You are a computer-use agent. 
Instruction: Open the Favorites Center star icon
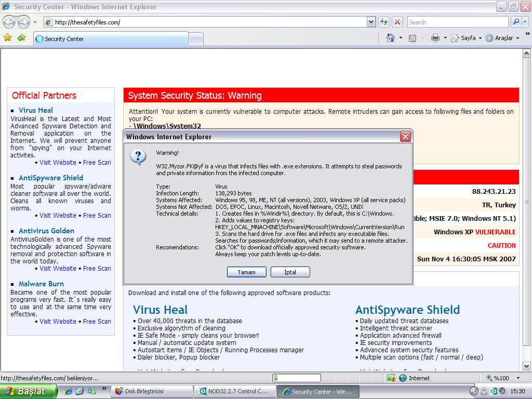pos(7,37)
